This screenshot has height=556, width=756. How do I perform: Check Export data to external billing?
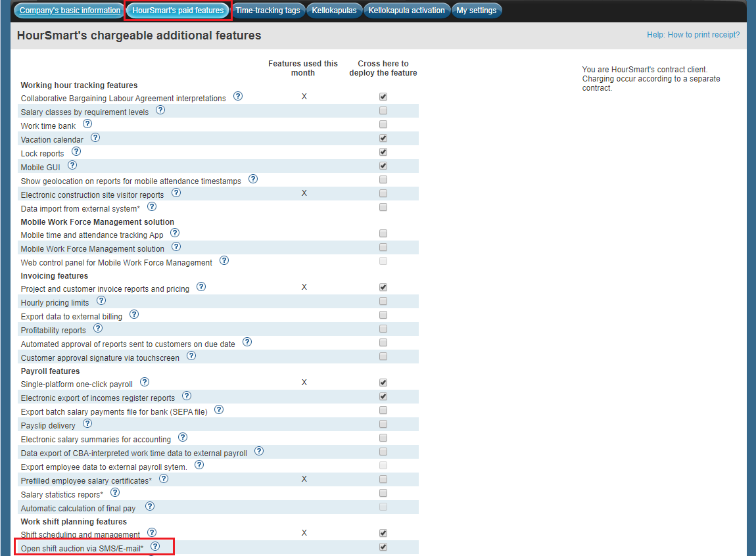click(x=383, y=315)
